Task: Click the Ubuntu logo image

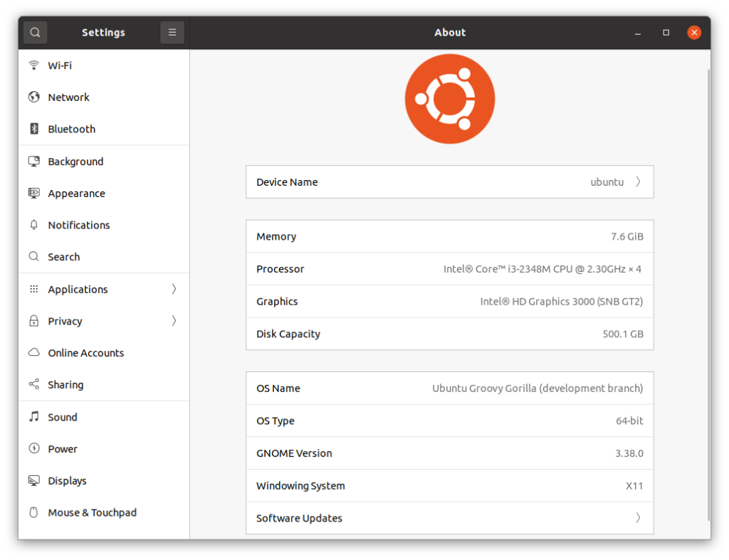Action: [449, 98]
